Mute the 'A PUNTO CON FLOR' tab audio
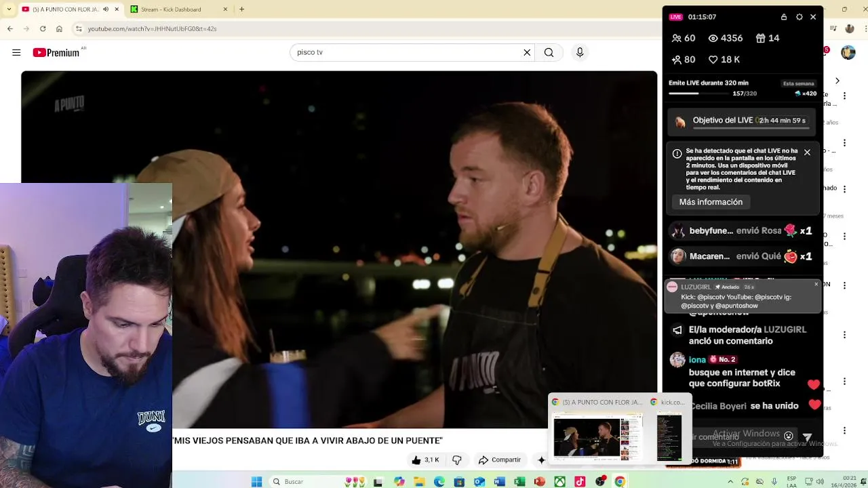The width and height of the screenshot is (868, 488). click(105, 9)
